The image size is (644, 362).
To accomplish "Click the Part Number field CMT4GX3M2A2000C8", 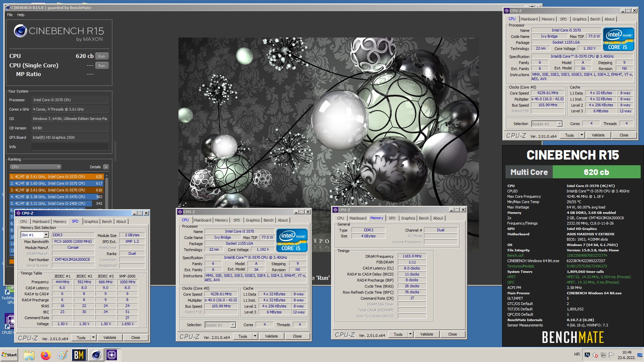I will pyautogui.click(x=73, y=259).
